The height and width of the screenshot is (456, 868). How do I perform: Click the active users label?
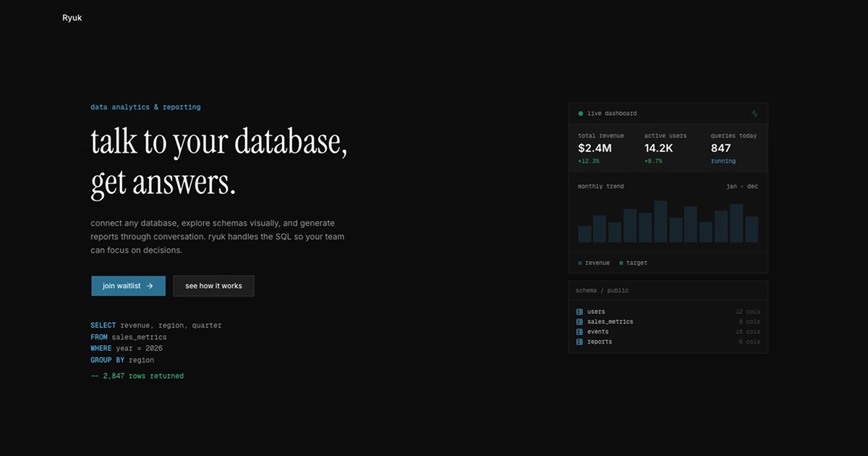point(665,135)
